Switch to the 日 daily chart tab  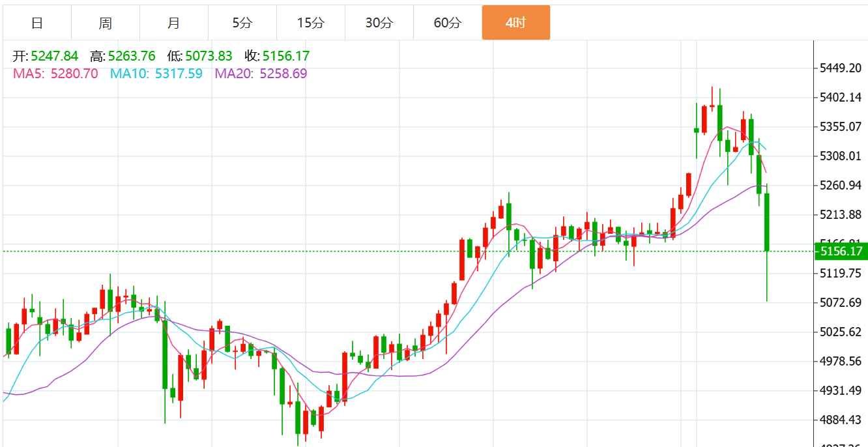pos(37,23)
